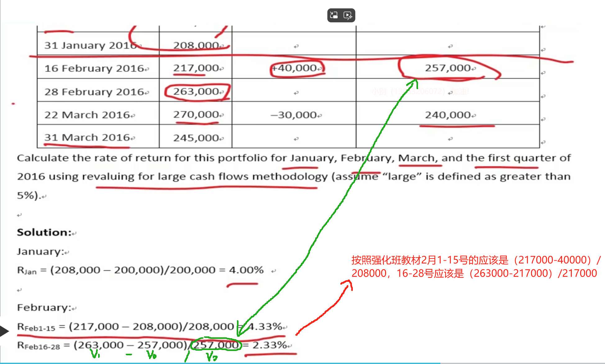Click the 245,000 market value cell

point(196,138)
